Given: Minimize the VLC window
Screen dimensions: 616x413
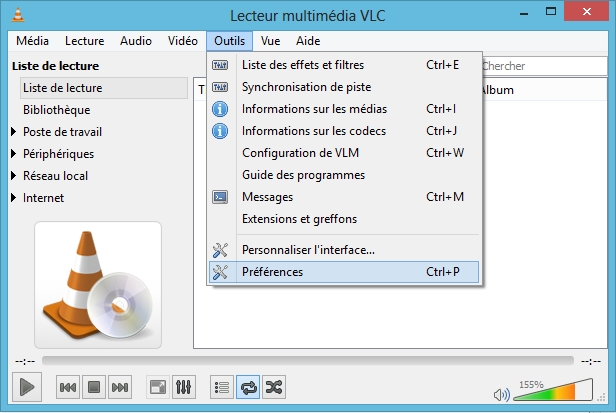Looking at the screenshot, I should pyautogui.click(x=524, y=13).
